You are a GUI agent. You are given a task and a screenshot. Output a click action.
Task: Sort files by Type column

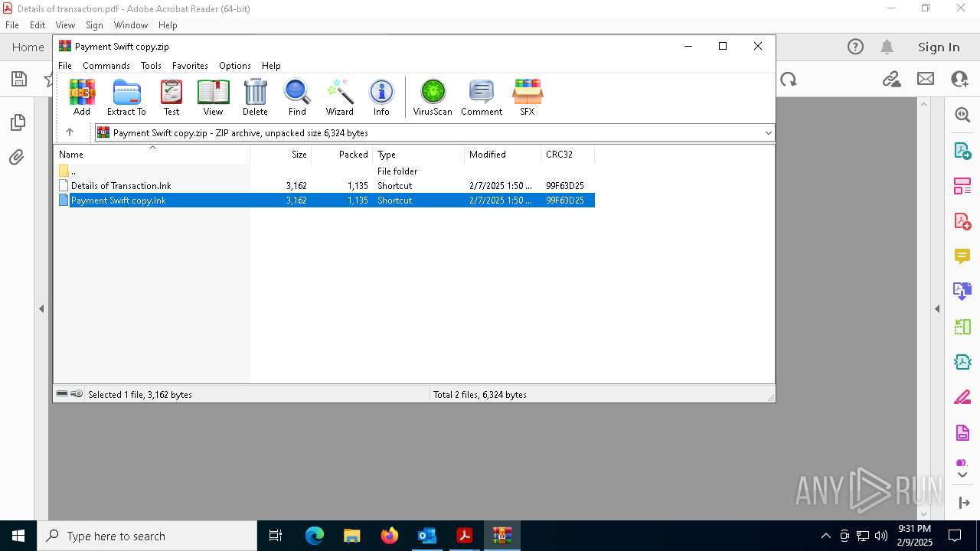[418, 155]
